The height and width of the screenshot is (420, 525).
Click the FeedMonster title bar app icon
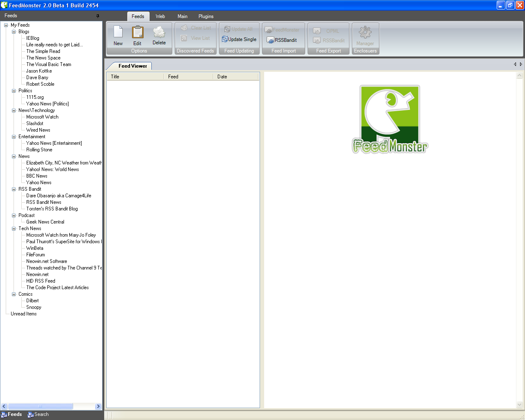pos(4,5)
